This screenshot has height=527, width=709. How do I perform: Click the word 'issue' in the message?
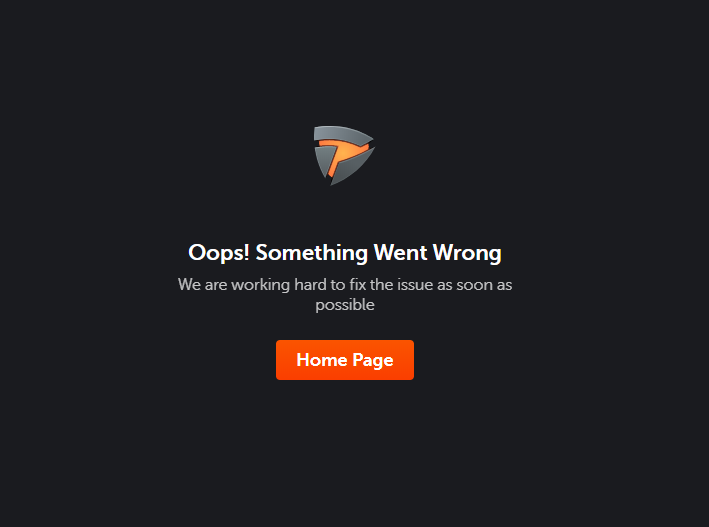[415, 285]
